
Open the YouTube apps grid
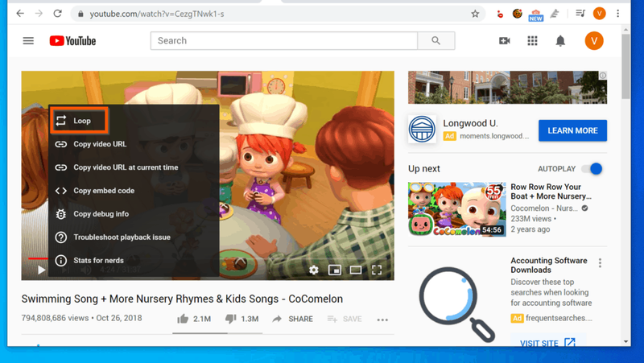coord(532,41)
